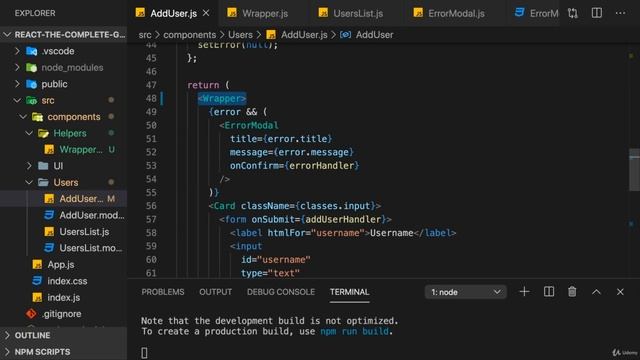This screenshot has width=640, height=360.
Task: Click the 'npm run build' terminal link
Action: point(354,331)
